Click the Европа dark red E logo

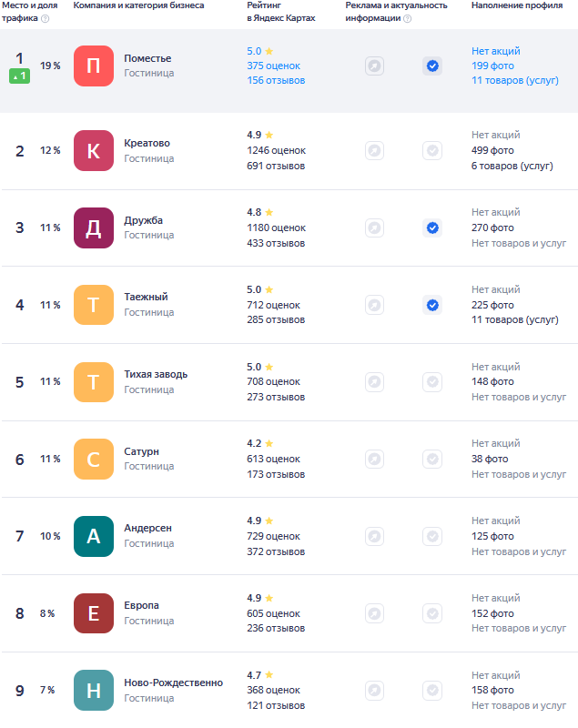point(94,613)
